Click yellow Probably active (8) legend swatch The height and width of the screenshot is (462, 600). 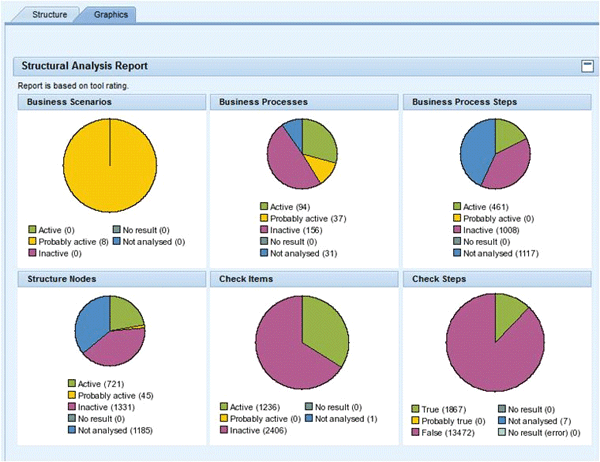coord(33,241)
